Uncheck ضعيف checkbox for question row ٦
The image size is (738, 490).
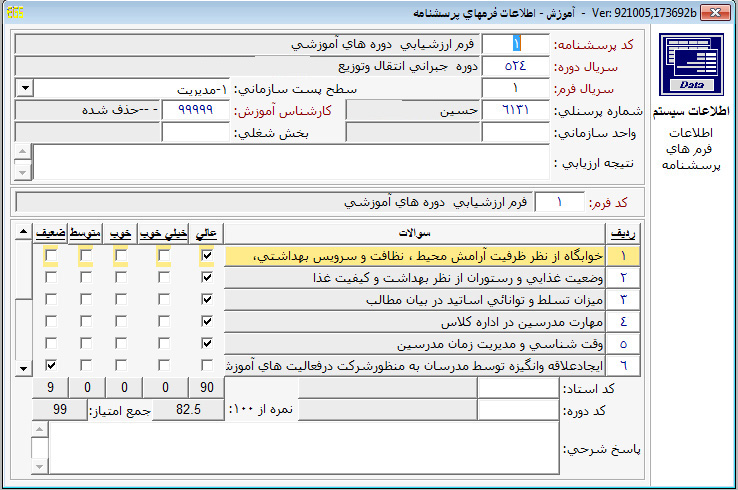click(x=51, y=365)
